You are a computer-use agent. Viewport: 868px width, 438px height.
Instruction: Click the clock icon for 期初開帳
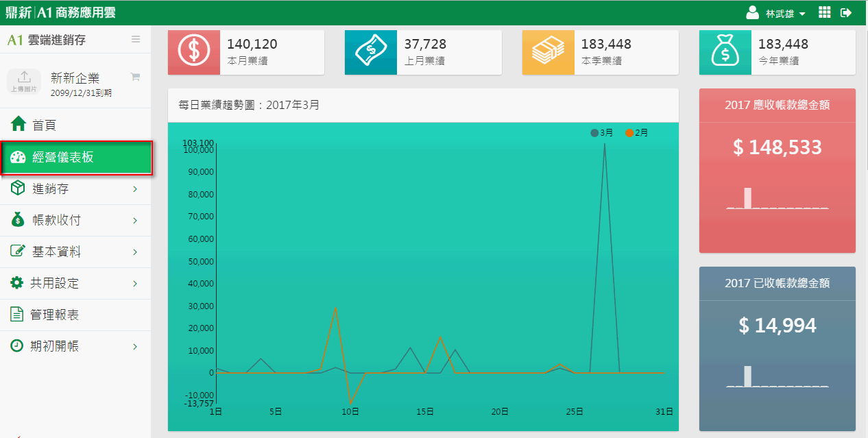pos(17,345)
